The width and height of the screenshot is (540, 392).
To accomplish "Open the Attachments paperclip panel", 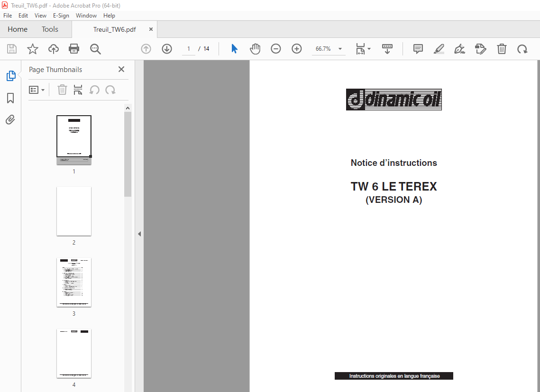I will 10,120.
